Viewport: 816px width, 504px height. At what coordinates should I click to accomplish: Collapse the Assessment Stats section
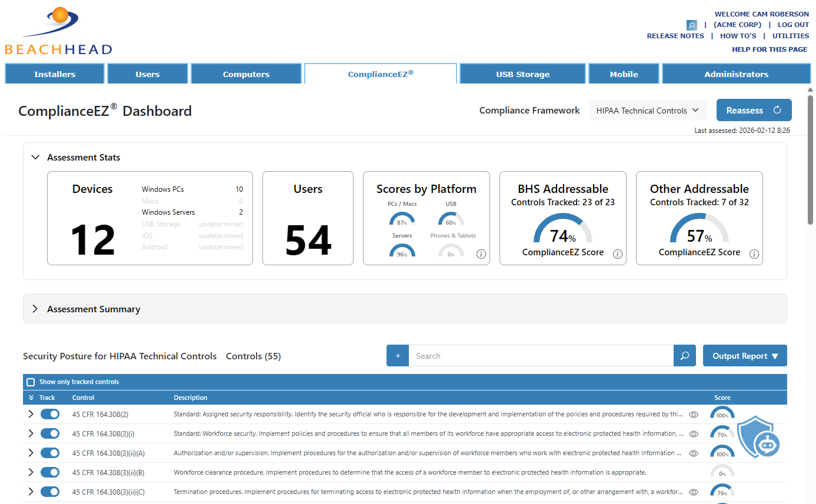tap(35, 157)
